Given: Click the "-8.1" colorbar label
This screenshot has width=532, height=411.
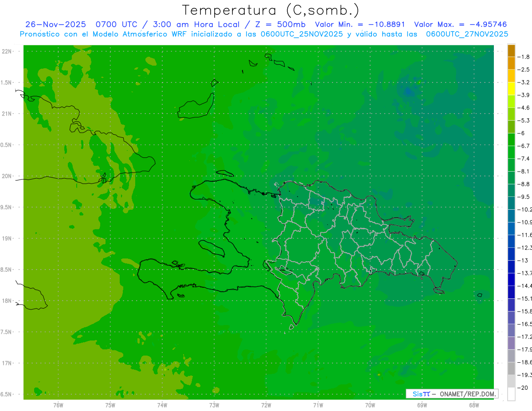Looking at the screenshot, I should pos(524,171).
